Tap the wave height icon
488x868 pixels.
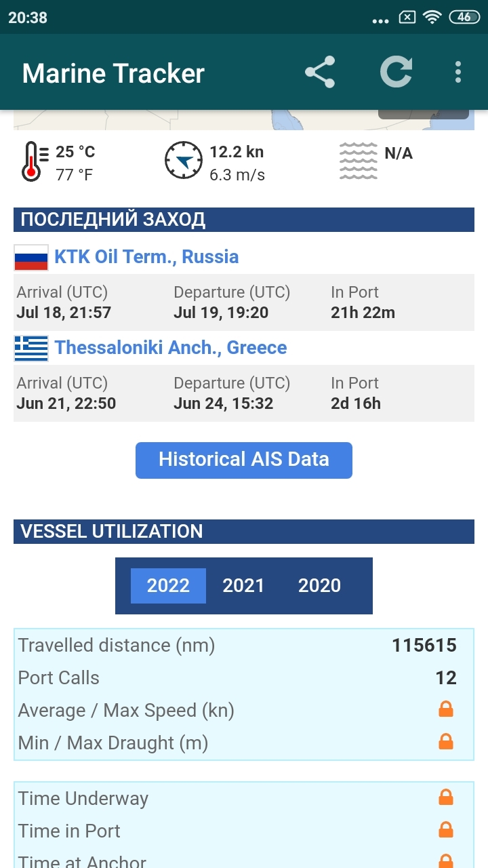click(358, 161)
